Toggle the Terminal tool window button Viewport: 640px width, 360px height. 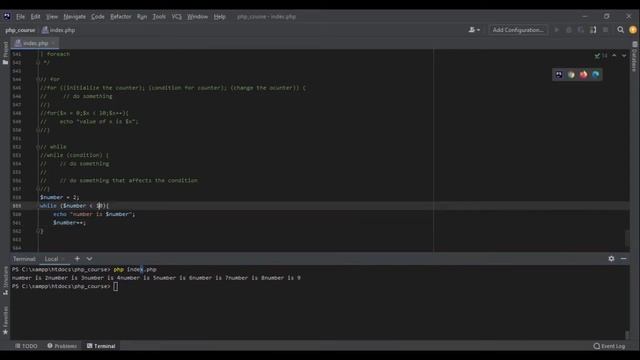pyautogui.click(x=101, y=346)
